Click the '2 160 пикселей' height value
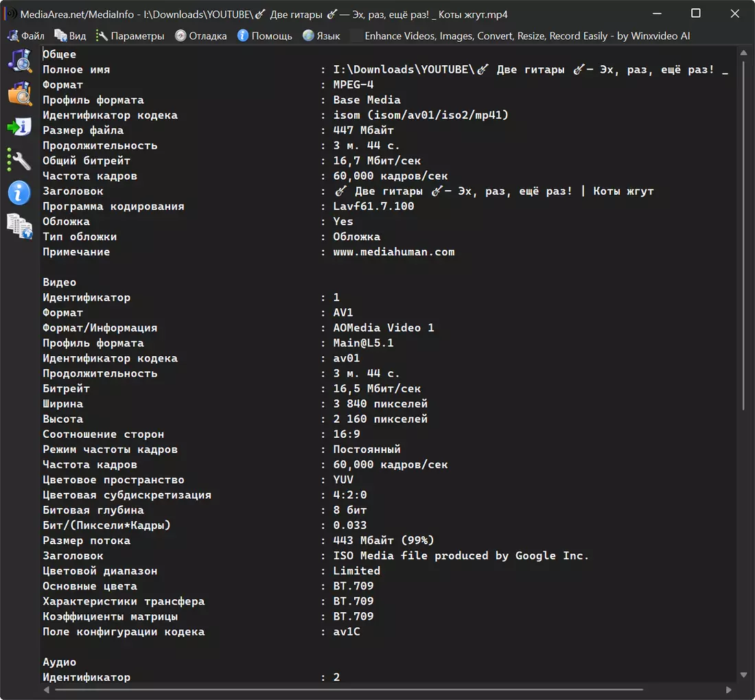The height and width of the screenshot is (700, 755). point(380,419)
